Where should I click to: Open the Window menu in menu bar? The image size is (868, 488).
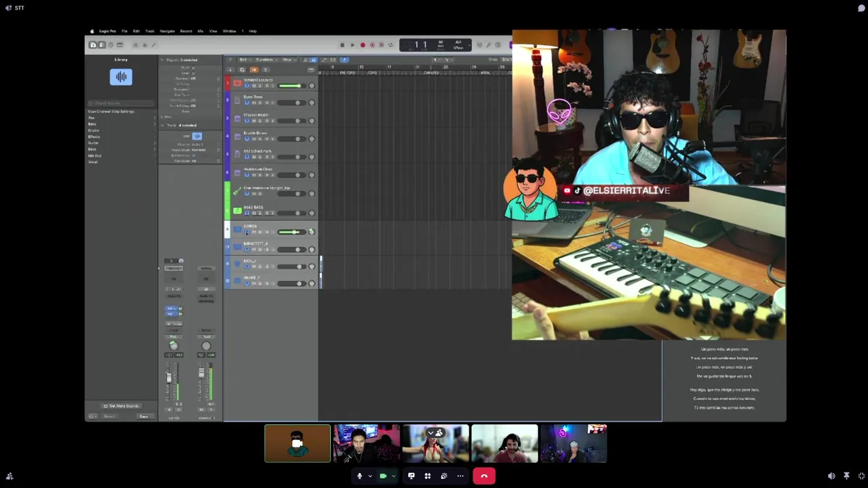[x=229, y=31]
